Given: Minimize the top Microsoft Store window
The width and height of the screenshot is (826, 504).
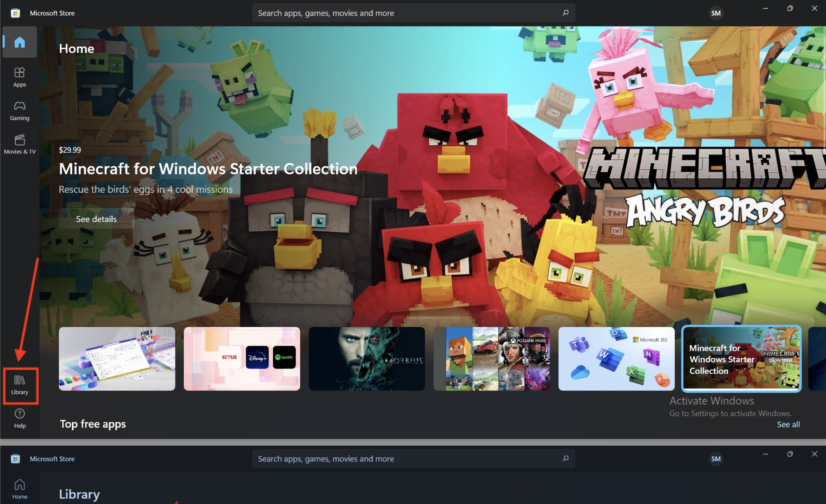Looking at the screenshot, I should point(766,9).
